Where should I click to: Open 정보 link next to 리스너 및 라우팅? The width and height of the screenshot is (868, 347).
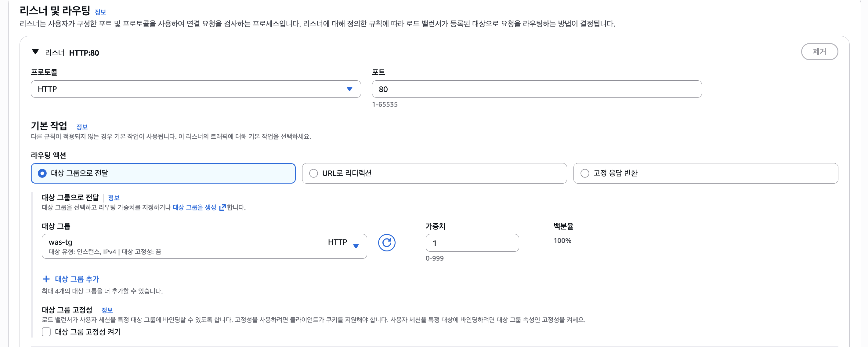pyautogui.click(x=100, y=12)
